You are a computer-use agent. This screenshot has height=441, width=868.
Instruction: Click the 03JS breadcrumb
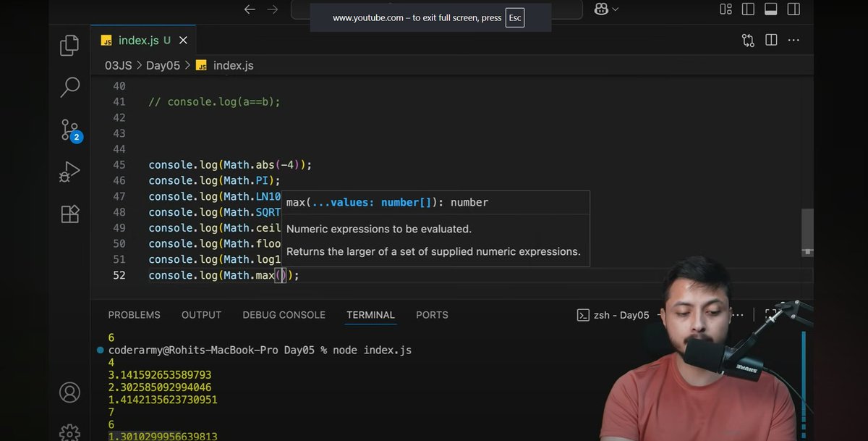[x=119, y=65]
